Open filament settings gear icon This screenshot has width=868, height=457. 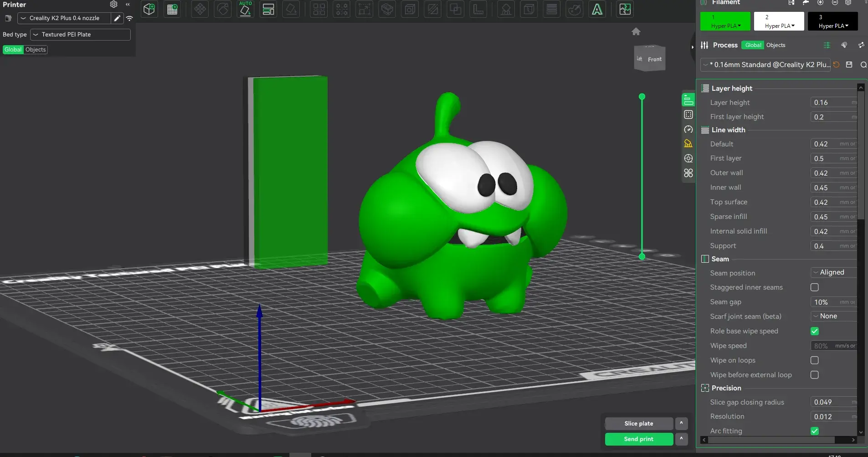tap(848, 2)
